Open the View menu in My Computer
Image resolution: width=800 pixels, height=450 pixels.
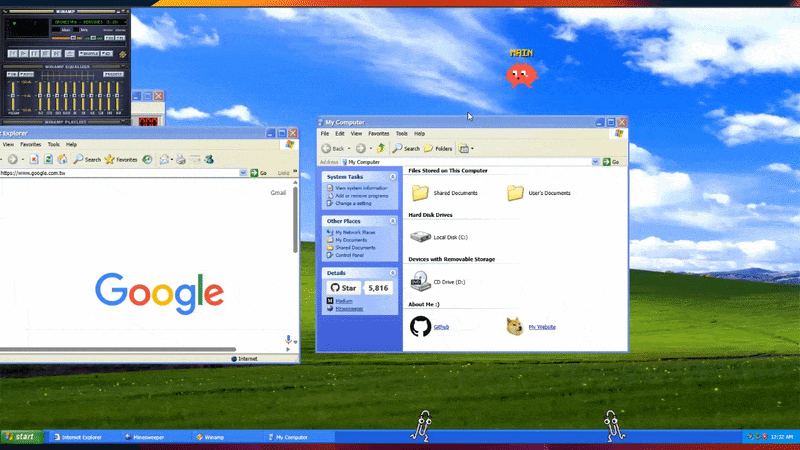356,134
